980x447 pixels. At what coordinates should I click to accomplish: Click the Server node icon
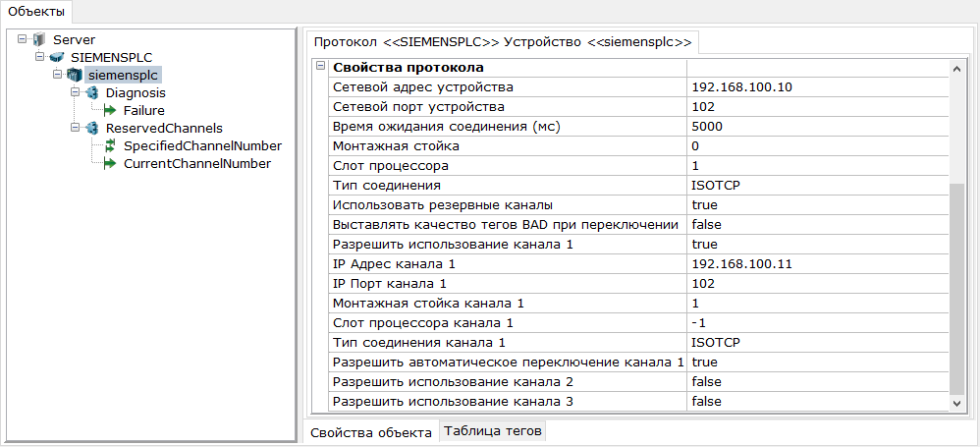point(39,39)
